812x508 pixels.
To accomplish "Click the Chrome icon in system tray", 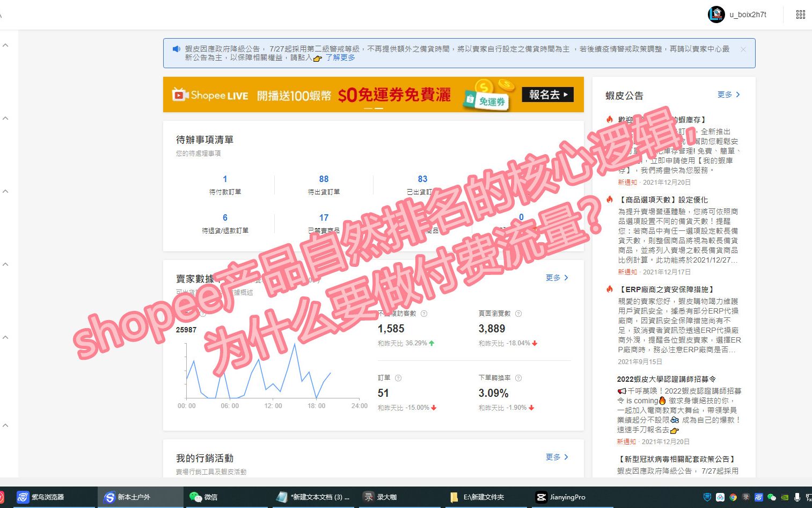I will tap(733, 497).
